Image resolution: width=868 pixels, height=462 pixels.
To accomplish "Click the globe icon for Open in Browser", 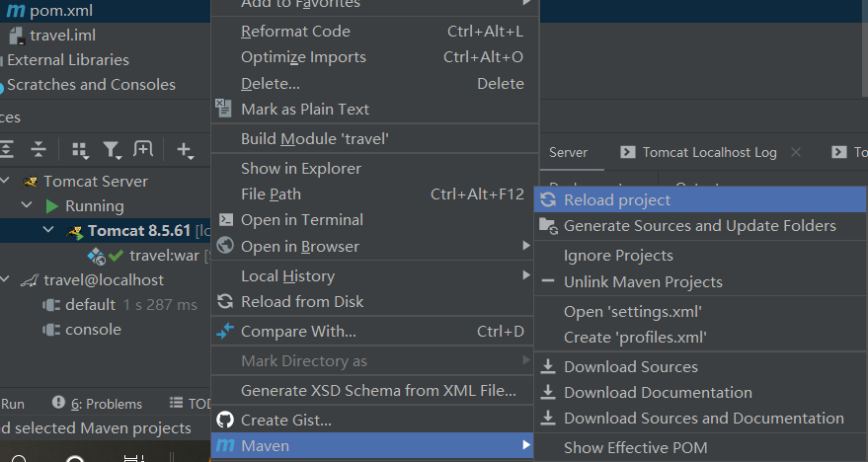I will point(225,245).
